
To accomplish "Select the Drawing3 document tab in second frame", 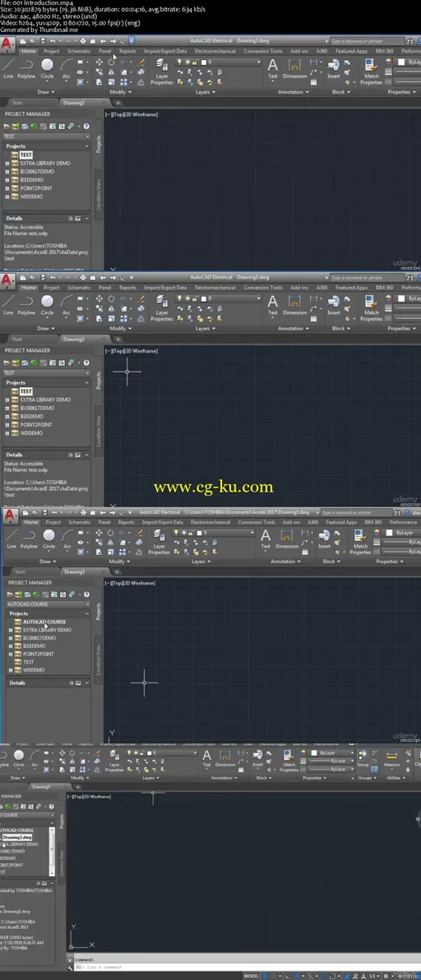I will click(x=74, y=340).
